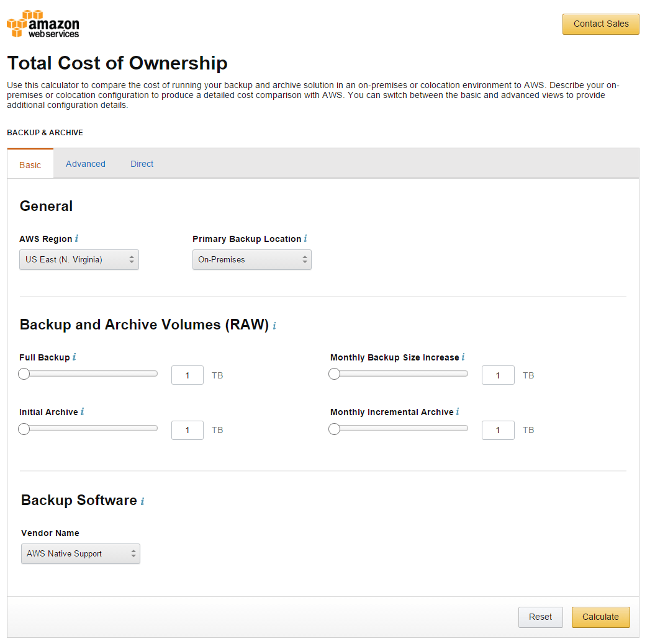Focus the Full Backup TB input field
Image resolution: width=655 pixels, height=644 pixels.
click(x=187, y=375)
